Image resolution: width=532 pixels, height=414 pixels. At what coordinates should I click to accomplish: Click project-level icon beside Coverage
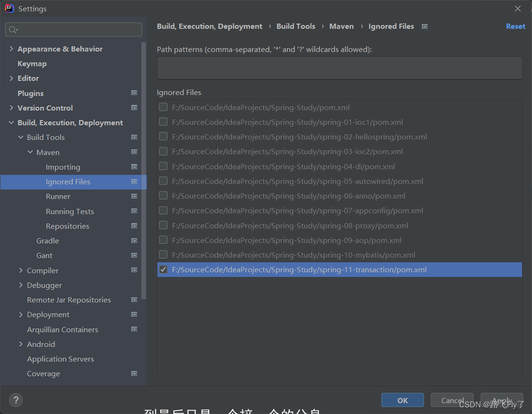134,373
